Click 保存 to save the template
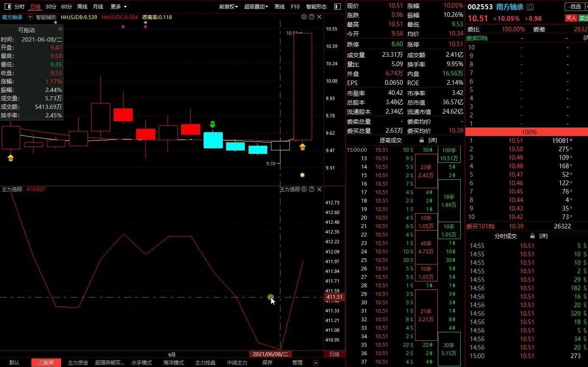Screen dimensions: 588x367 point(267,363)
